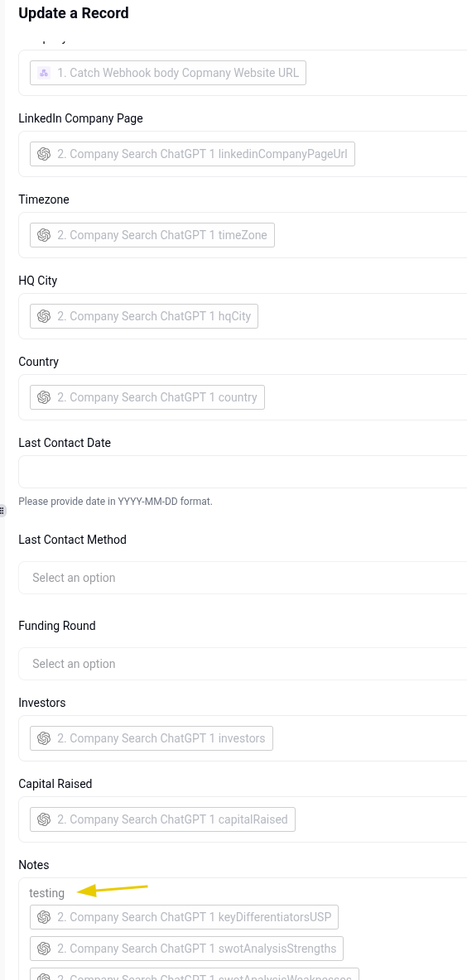Click ChatGPT icon in linkedinCompanyPageUrl pill
Image resolution: width=467 pixels, height=980 pixels.
44,154
